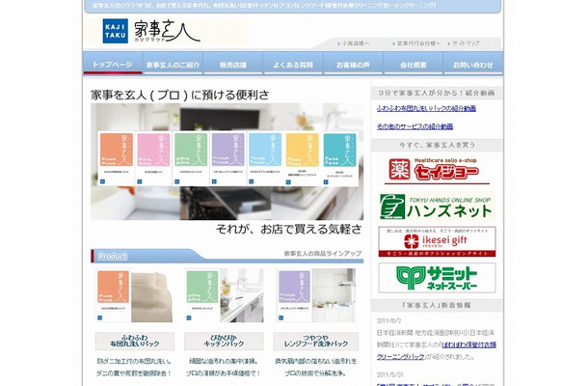Open the サイトマップ link

[464, 43]
